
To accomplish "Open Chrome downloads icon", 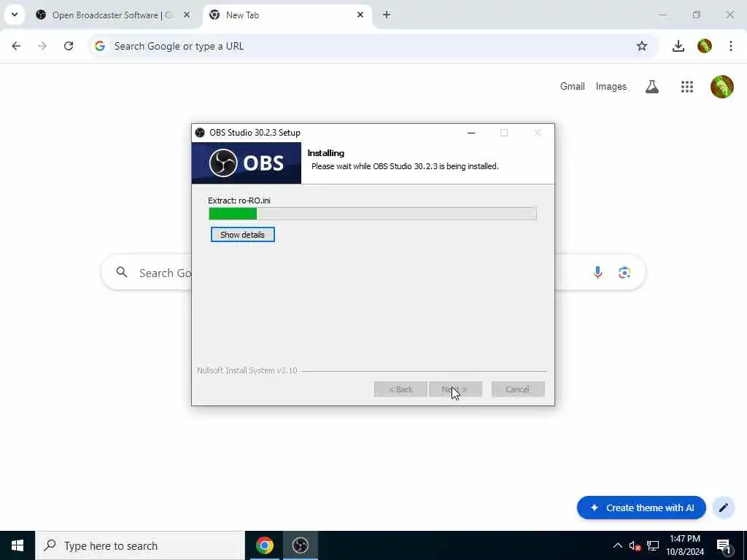I will [678, 46].
